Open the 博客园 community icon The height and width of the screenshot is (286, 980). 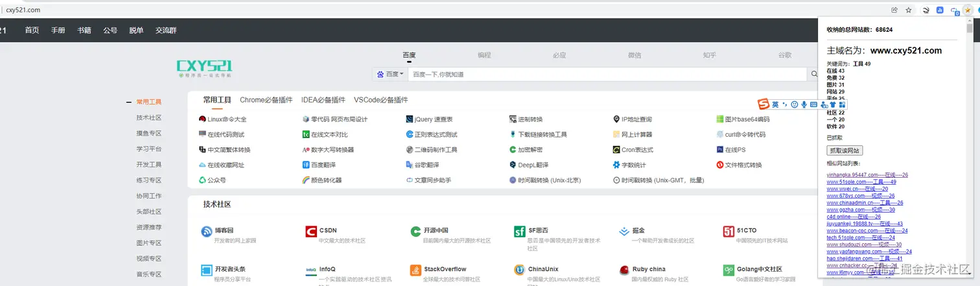pyautogui.click(x=206, y=232)
